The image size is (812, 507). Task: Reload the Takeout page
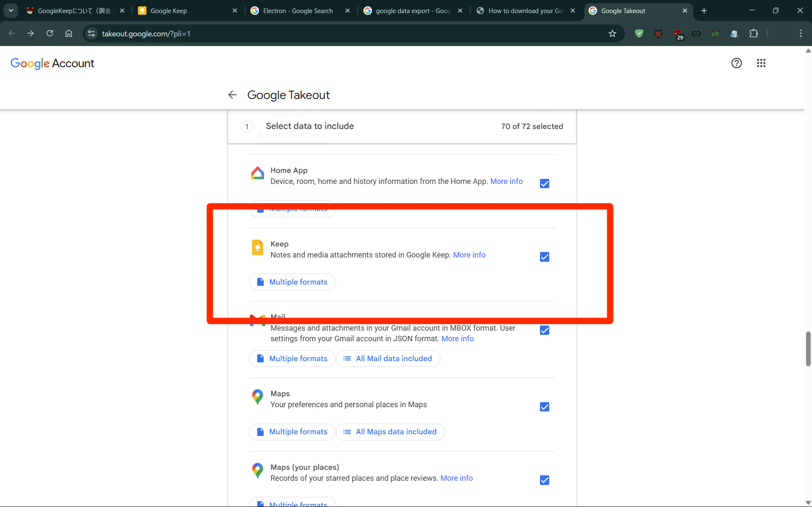50,33
